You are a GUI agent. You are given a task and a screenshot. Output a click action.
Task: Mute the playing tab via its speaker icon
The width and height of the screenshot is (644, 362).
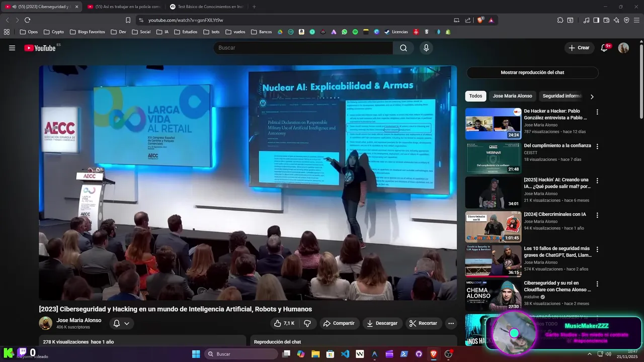point(14,7)
